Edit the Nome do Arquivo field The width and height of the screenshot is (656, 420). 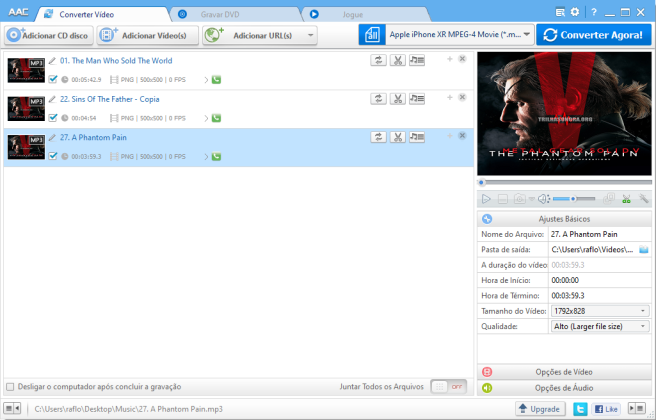pos(600,234)
